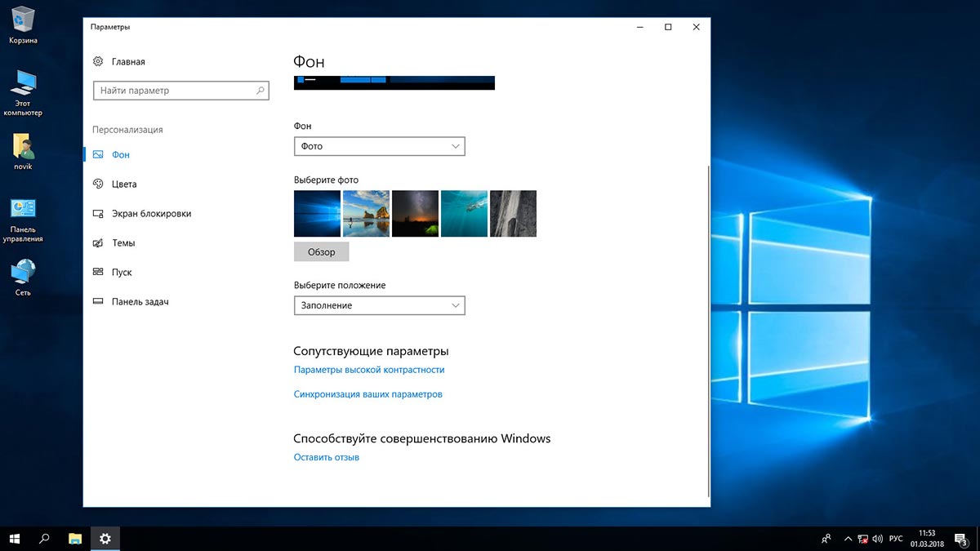Maximize the Параметры window
The width and height of the screenshot is (980, 551).
pyautogui.click(x=668, y=27)
